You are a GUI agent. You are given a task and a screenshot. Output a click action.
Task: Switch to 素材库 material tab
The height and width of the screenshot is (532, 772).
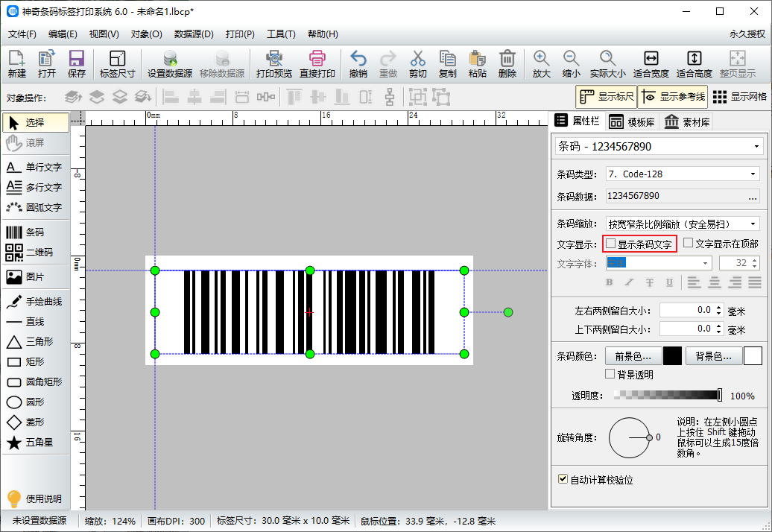(687, 122)
